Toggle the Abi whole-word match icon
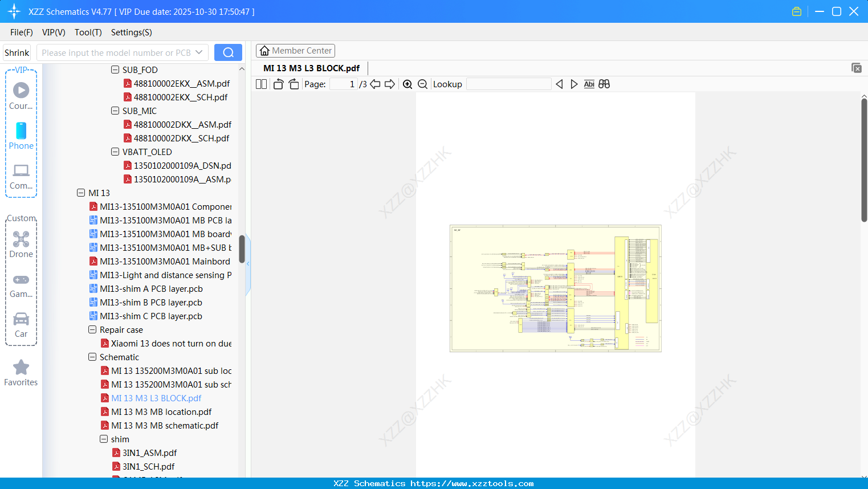Screen dimensions: 868x489 (x=589, y=84)
